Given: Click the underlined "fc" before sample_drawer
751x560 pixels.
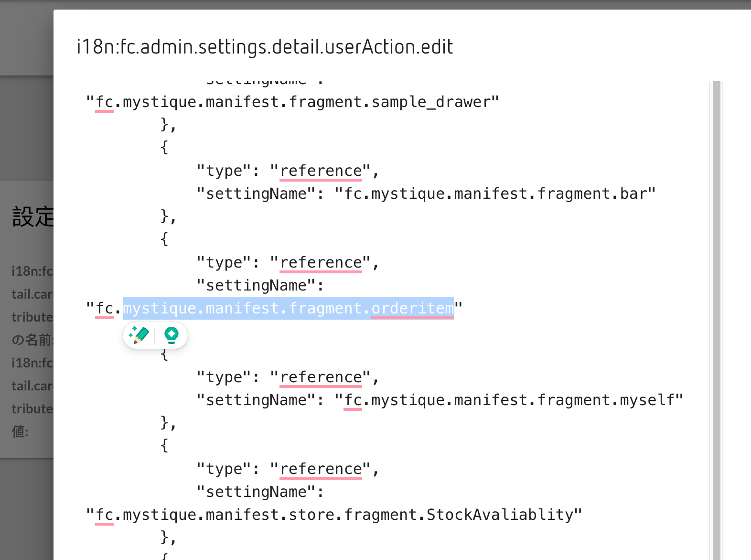Looking at the screenshot, I should tap(105, 102).
